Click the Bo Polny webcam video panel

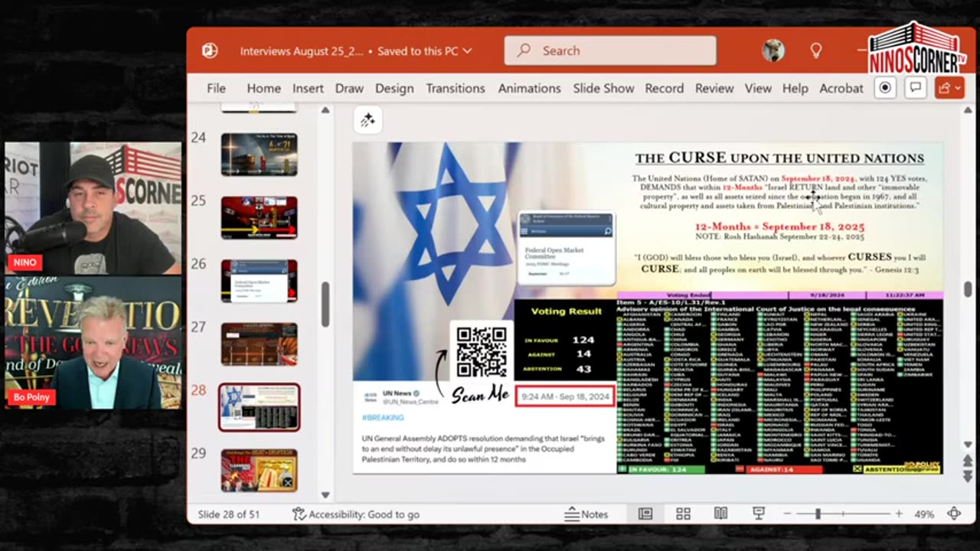pos(93,342)
